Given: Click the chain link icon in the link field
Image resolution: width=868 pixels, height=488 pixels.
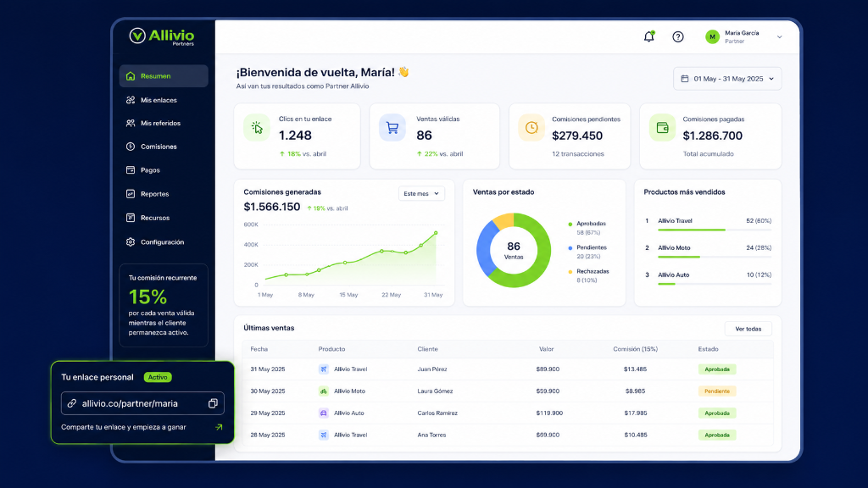Looking at the screenshot, I should tap(71, 403).
